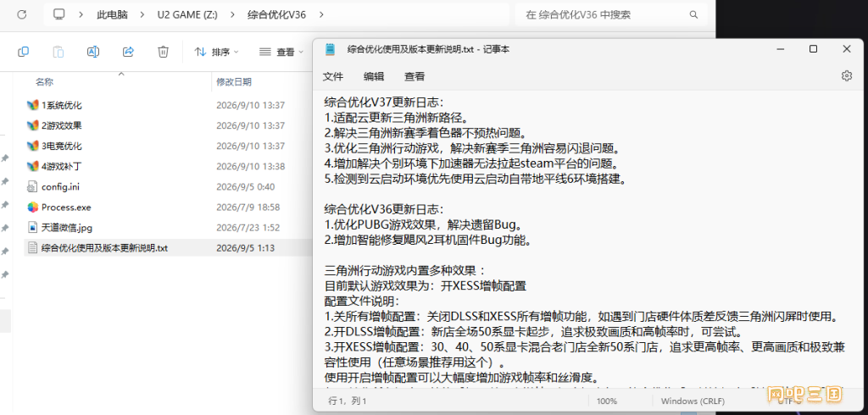Click the Copy icon in Explorer toolbar
This screenshot has width=868, height=415.
23,52
